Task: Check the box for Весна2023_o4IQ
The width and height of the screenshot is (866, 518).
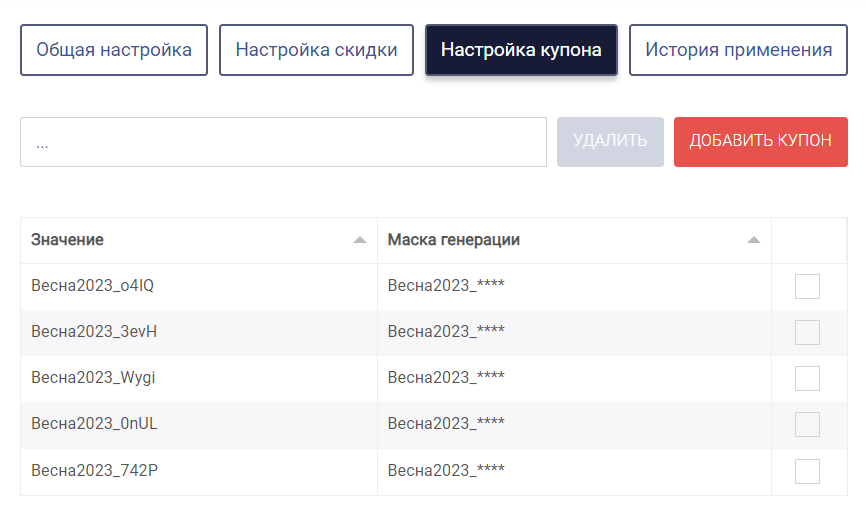Action: (807, 286)
